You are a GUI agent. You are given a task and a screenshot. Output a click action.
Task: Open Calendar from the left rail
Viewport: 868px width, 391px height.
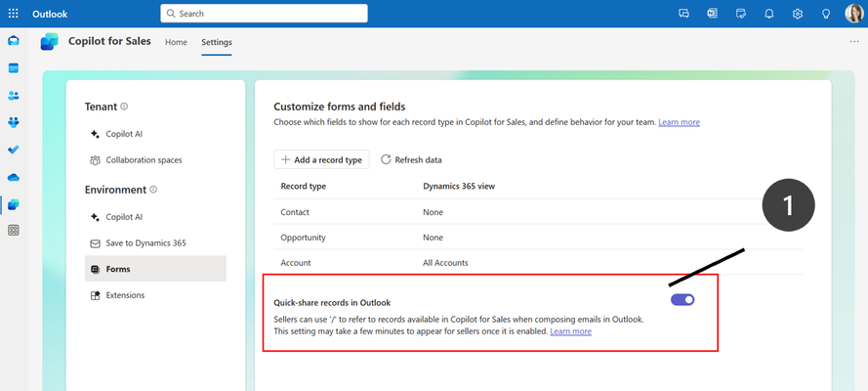tap(14, 68)
